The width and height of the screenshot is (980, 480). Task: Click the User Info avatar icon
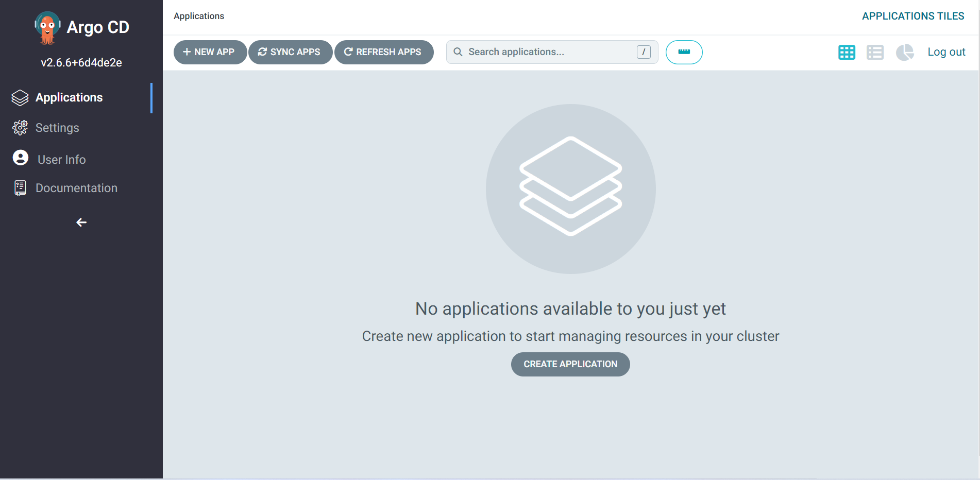(x=20, y=158)
